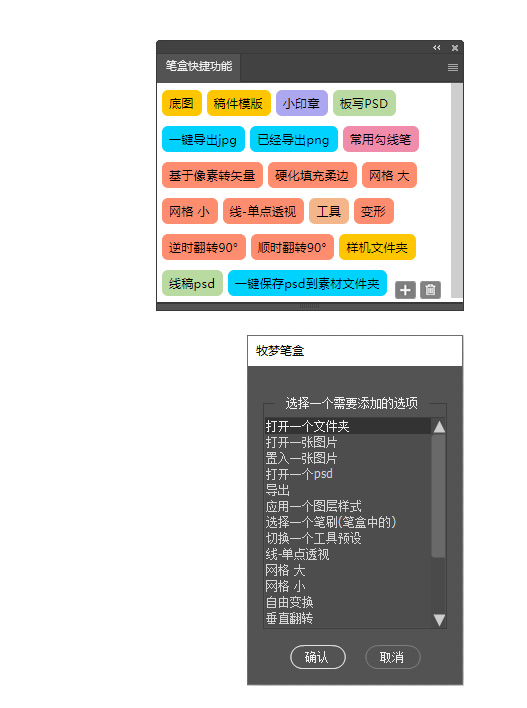The width and height of the screenshot is (527, 708).
Task: Select 应用一个图层样式 in the list
Action: pos(348,506)
